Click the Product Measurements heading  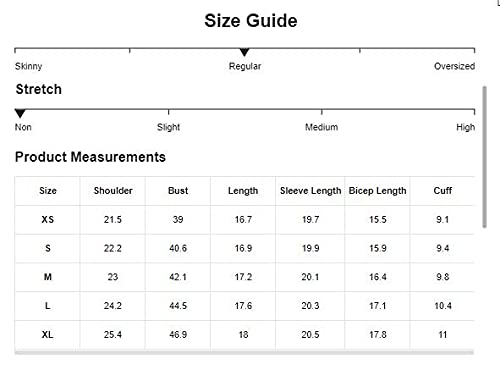(90, 157)
